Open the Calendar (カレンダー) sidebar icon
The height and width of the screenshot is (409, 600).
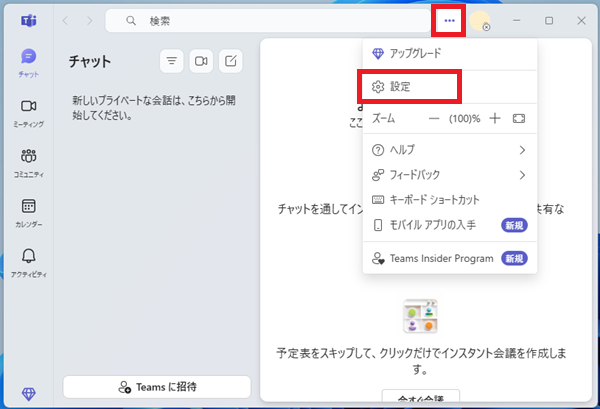29,213
